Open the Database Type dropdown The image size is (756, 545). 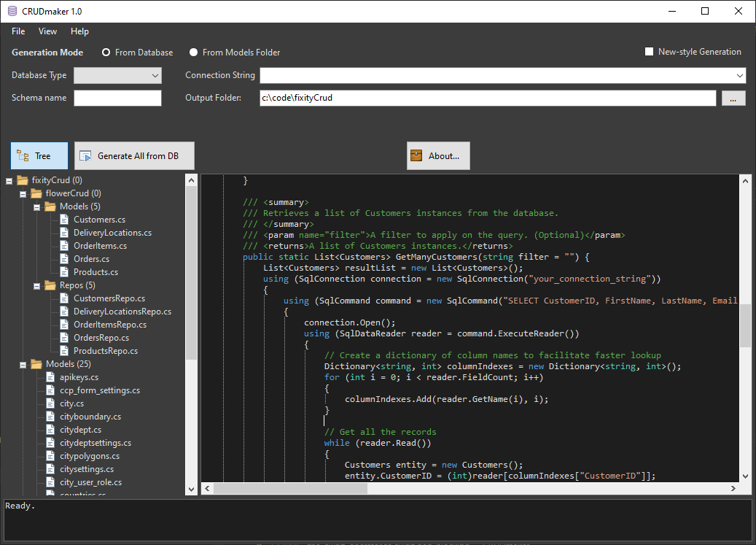coord(154,75)
